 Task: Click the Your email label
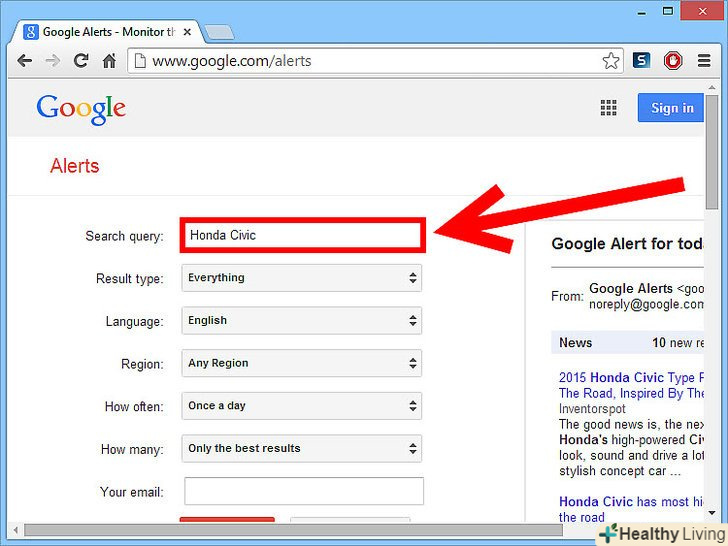coord(132,492)
